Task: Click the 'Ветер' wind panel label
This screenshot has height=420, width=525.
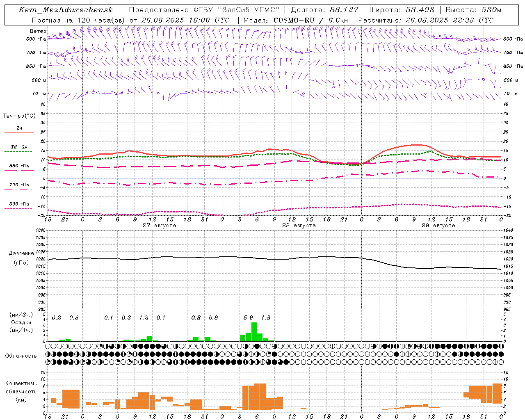Action: click(x=38, y=31)
